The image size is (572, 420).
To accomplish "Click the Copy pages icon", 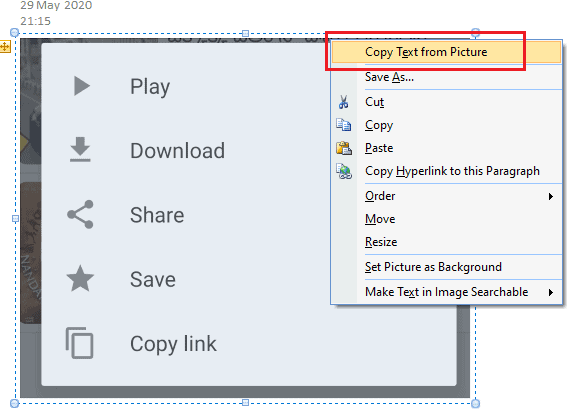I will pyautogui.click(x=344, y=125).
